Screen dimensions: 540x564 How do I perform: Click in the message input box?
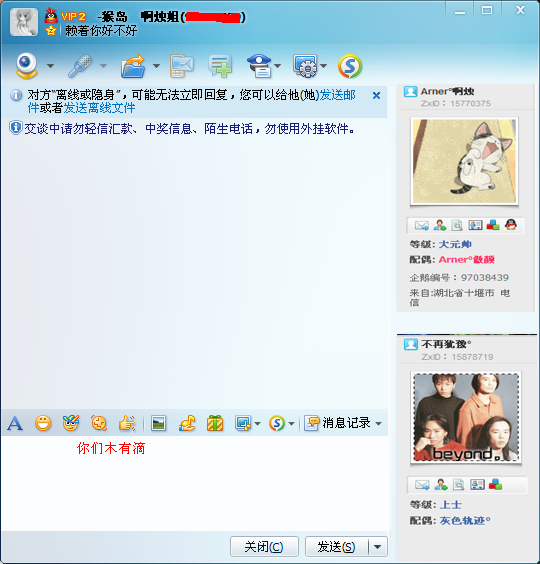click(x=195, y=483)
